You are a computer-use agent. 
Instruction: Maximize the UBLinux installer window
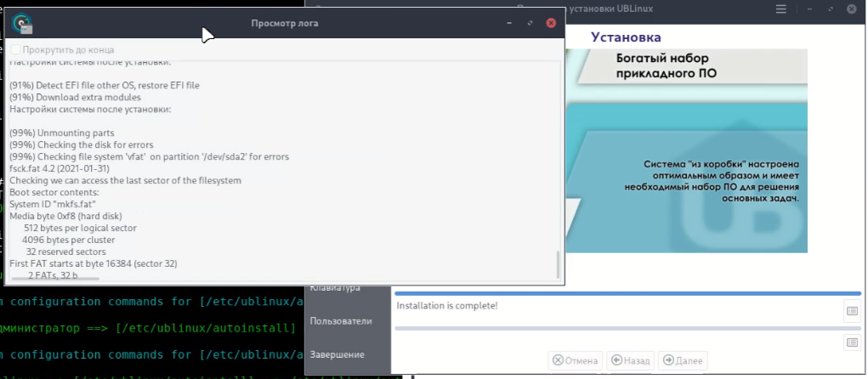(831, 8)
